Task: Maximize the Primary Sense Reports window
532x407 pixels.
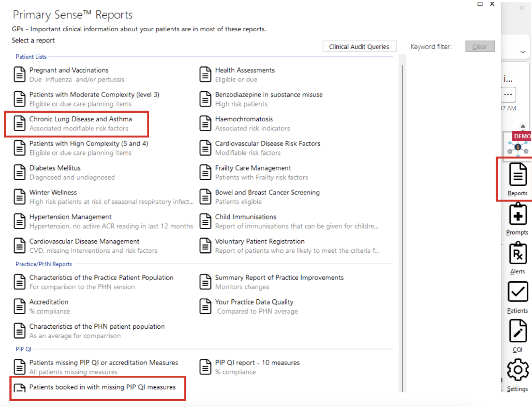Action: [x=480, y=4]
